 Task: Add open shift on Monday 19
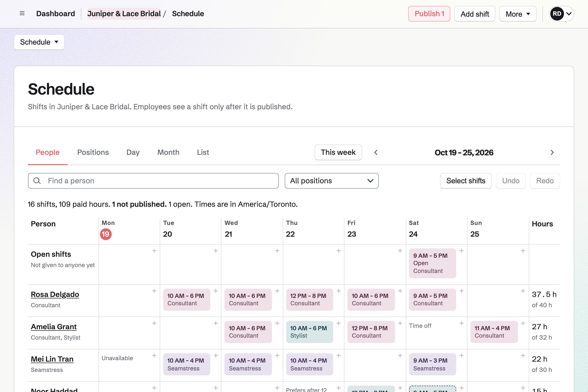154,251
